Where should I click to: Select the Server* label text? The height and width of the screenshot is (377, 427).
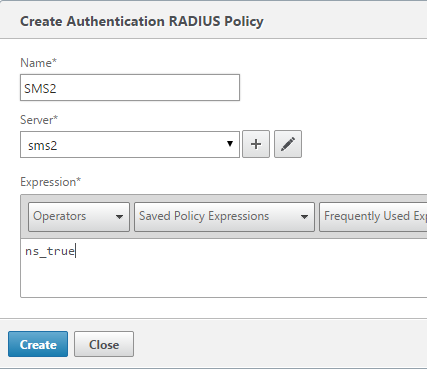click(x=39, y=120)
